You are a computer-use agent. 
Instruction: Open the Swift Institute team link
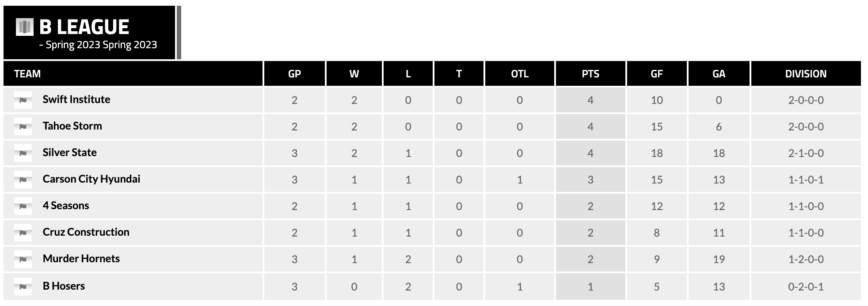point(76,99)
